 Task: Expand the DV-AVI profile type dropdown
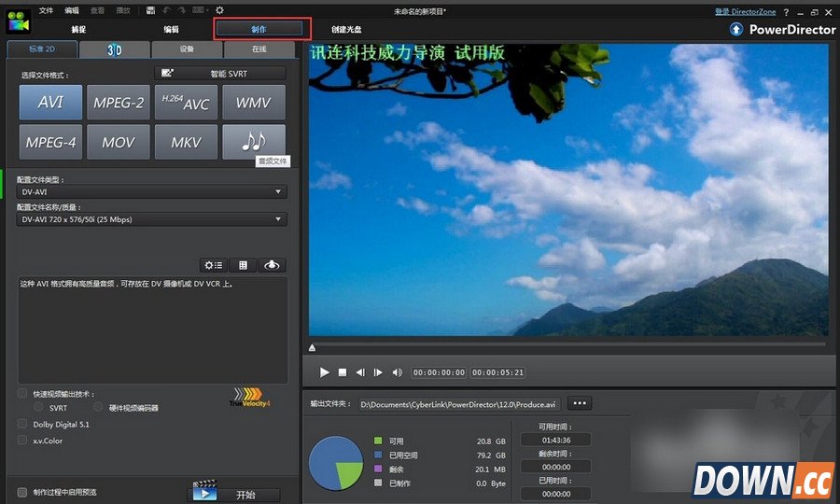(152, 192)
